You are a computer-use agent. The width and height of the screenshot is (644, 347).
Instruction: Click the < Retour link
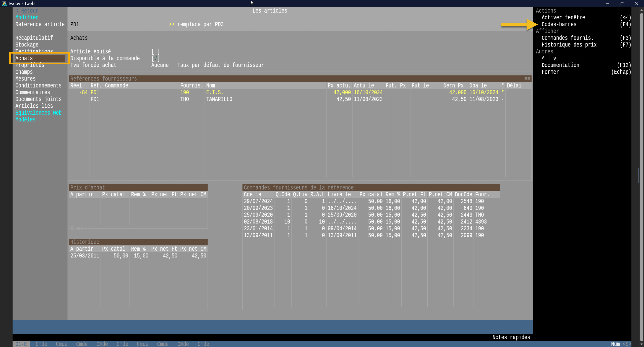pyautogui.click(x=27, y=11)
